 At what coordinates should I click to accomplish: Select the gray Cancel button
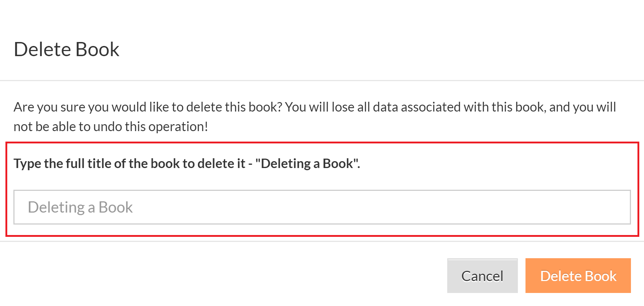(482, 276)
